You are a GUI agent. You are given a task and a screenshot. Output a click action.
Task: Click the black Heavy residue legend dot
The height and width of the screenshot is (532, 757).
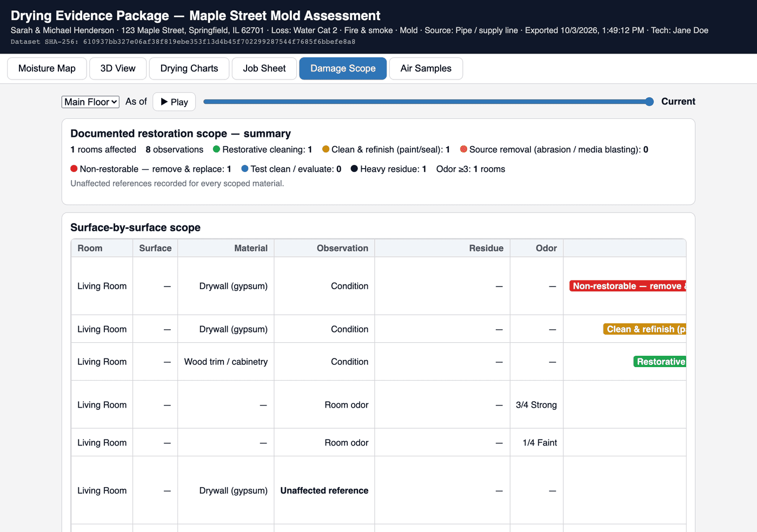(x=354, y=169)
